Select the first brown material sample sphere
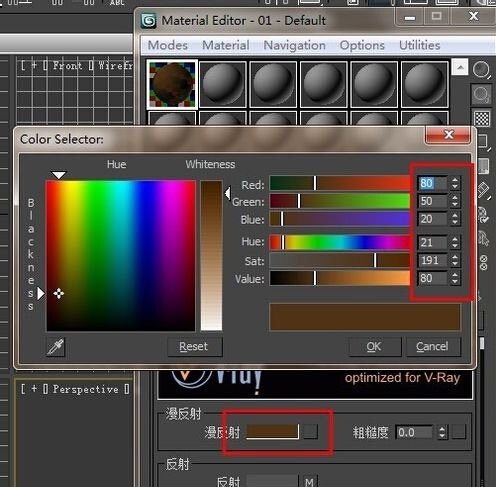The image size is (496, 487). pos(172,85)
